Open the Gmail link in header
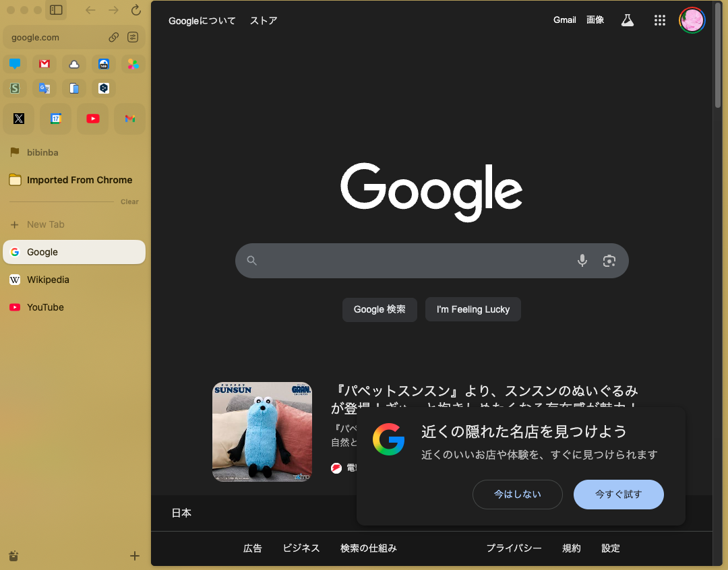The image size is (728, 570). pos(565,20)
